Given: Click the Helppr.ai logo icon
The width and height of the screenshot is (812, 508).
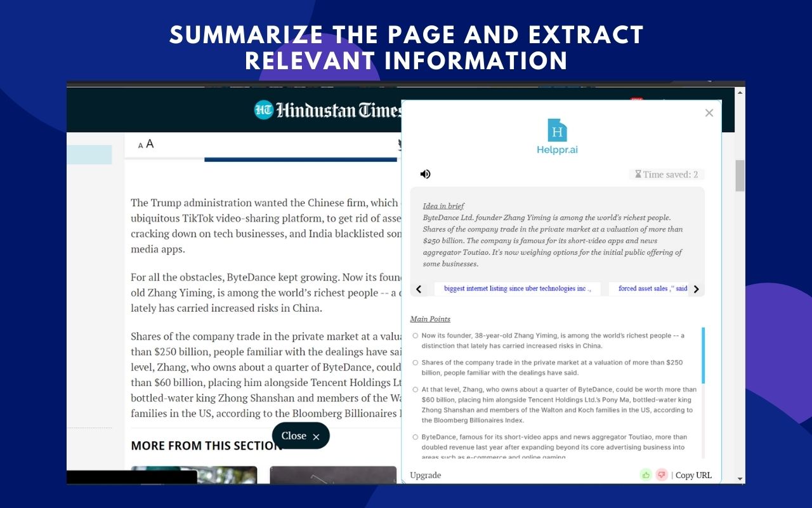Looking at the screenshot, I should point(557,130).
